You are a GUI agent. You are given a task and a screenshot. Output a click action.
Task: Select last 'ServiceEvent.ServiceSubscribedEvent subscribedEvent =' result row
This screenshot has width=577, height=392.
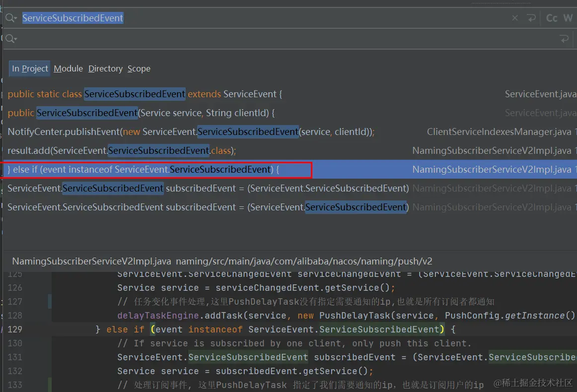pyautogui.click(x=290, y=207)
